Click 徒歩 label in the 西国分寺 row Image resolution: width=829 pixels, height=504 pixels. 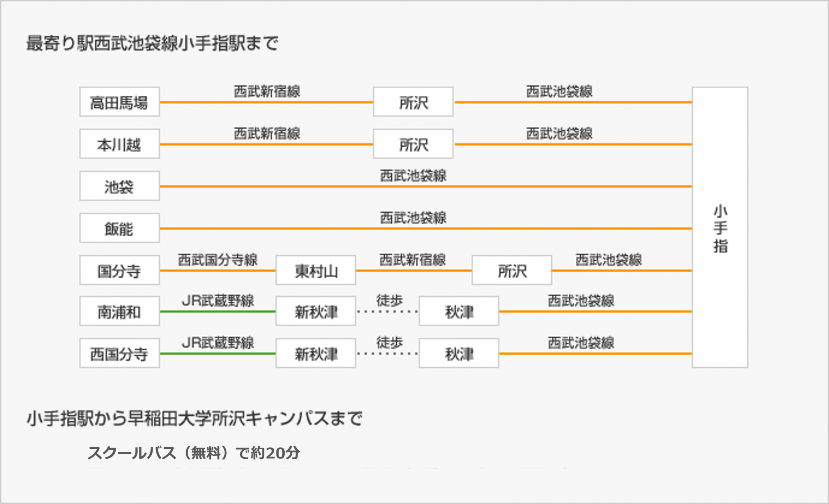389,342
